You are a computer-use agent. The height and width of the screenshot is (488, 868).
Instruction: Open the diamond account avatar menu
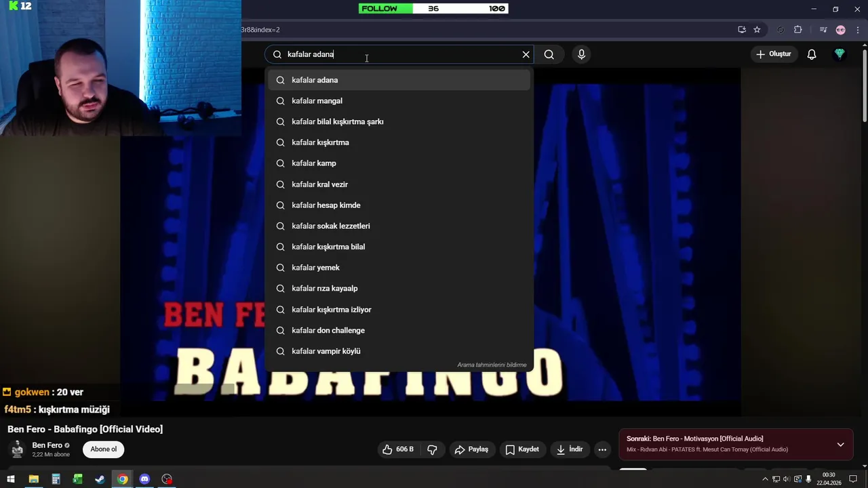[x=840, y=54]
